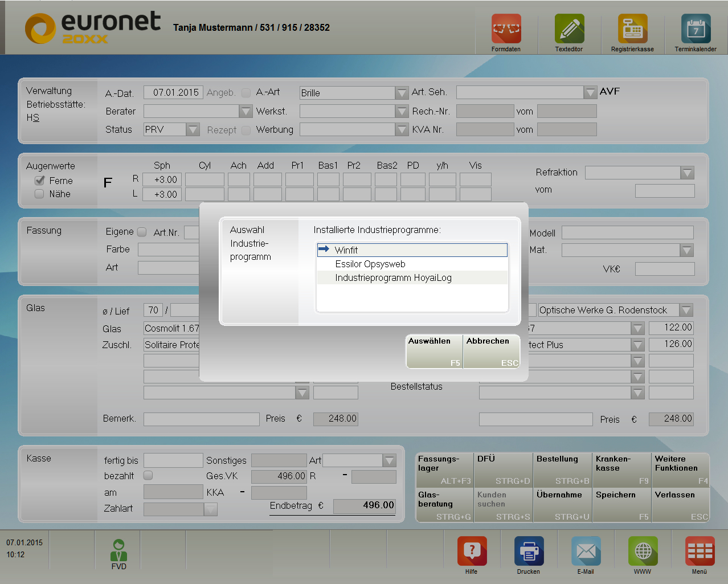The height and width of the screenshot is (584, 728).
Task: Click the DFÜ button
Action: (x=504, y=470)
